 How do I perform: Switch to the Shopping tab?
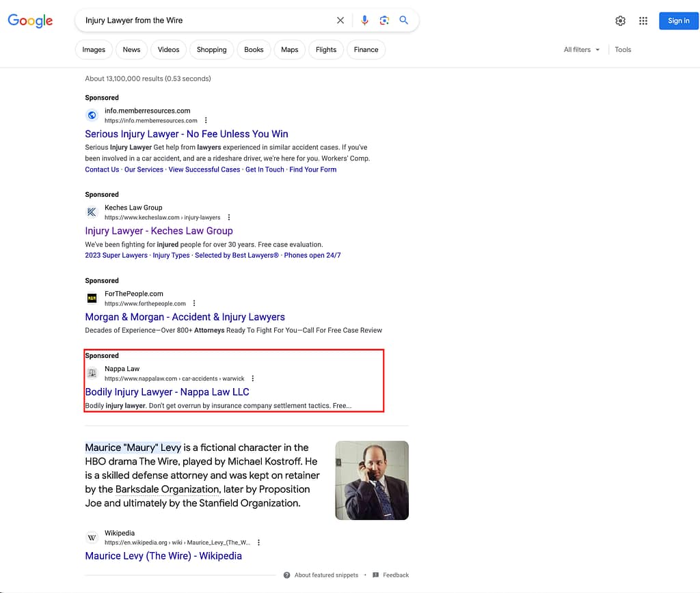click(x=212, y=49)
